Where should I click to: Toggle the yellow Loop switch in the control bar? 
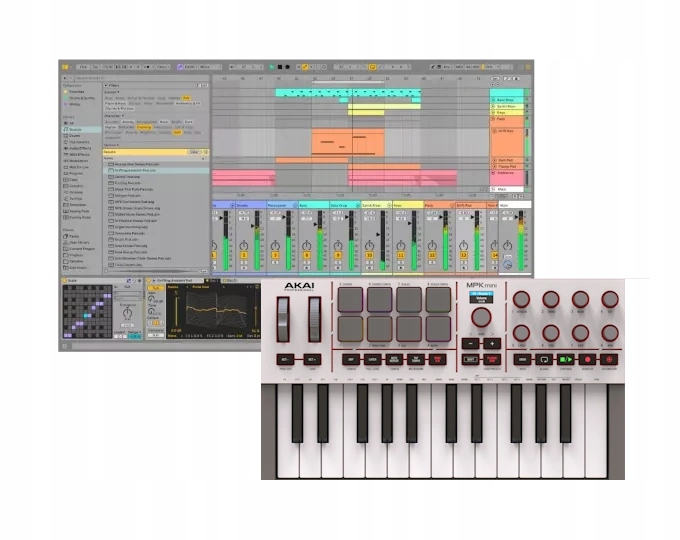click(372, 67)
